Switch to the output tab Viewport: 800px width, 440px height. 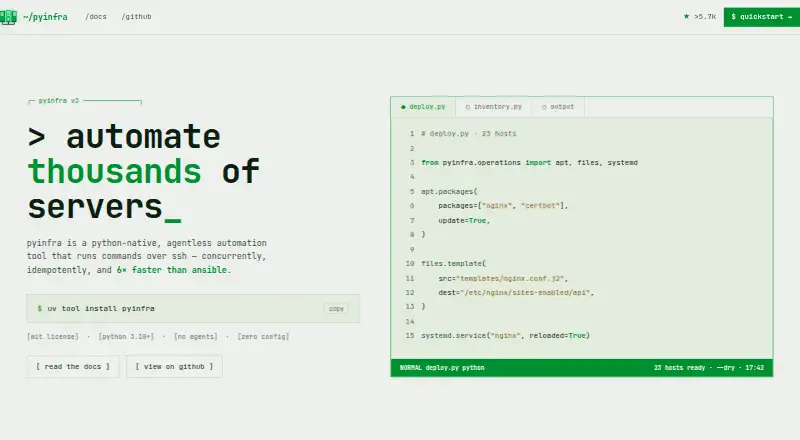click(x=558, y=107)
